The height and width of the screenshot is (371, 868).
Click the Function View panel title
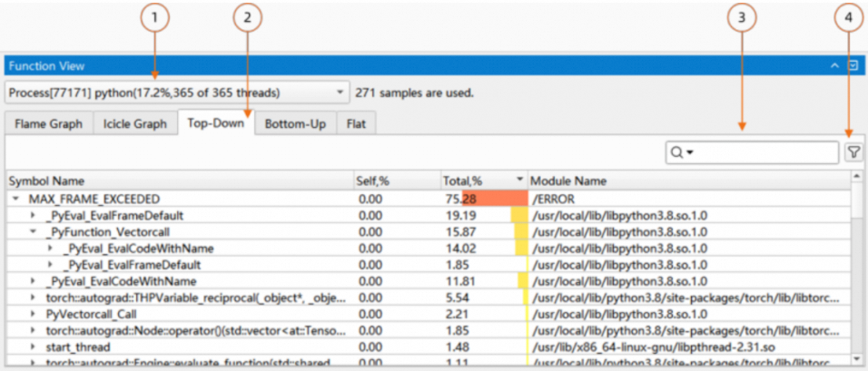click(x=46, y=66)
